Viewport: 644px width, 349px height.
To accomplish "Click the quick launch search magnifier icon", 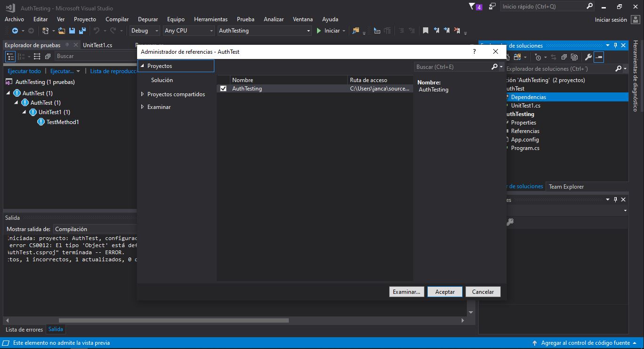I will coord(589,6).
